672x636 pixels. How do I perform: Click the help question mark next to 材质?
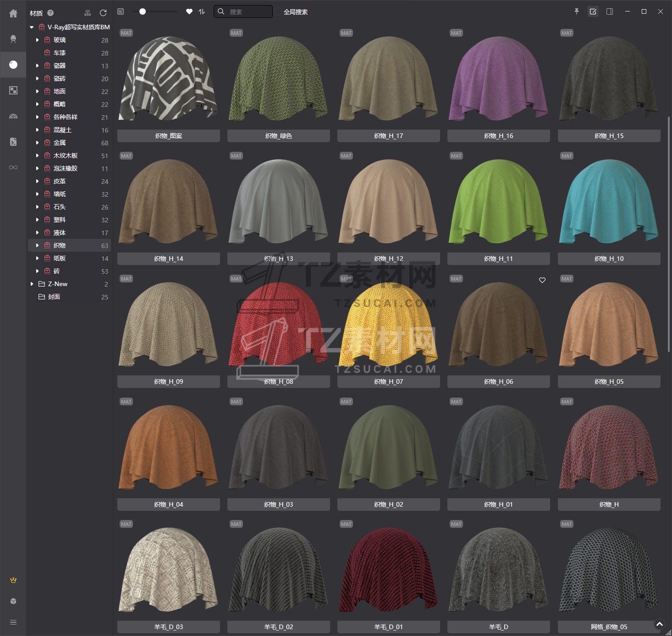pyautogui.click(x=50, y=13)
